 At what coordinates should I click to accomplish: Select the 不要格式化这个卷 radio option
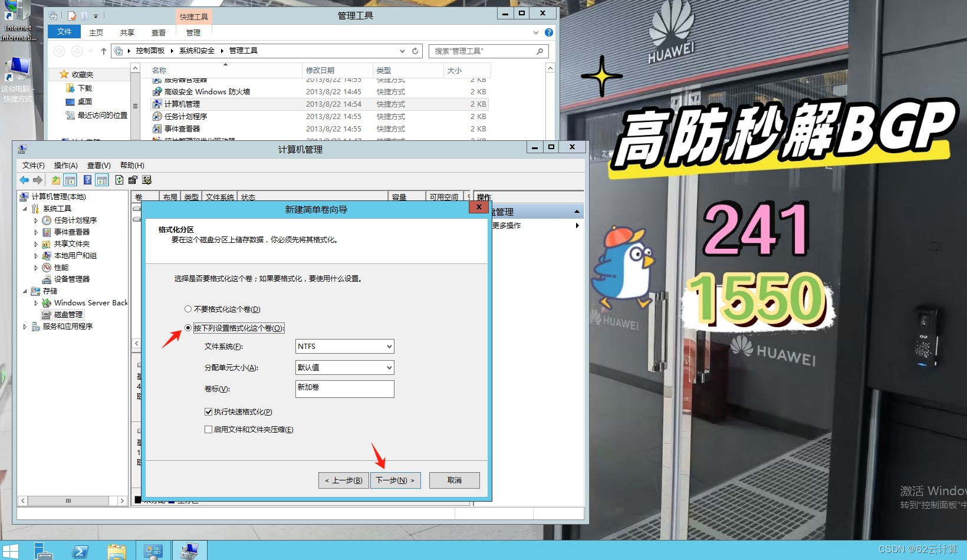pos(188,308)
